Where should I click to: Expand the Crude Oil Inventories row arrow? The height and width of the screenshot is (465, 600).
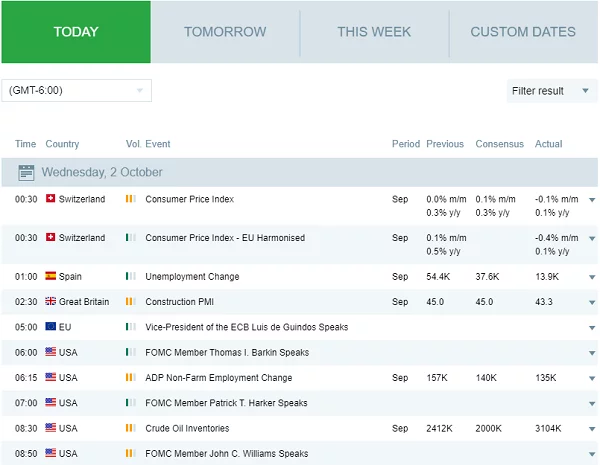(x=592, y=429)
